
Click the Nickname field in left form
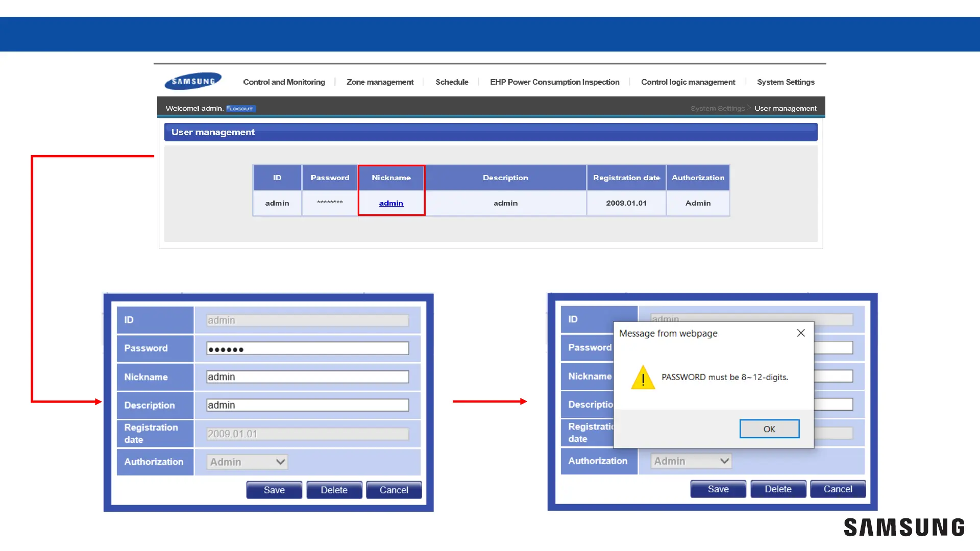pyautogui.click(x=307, y=377)
